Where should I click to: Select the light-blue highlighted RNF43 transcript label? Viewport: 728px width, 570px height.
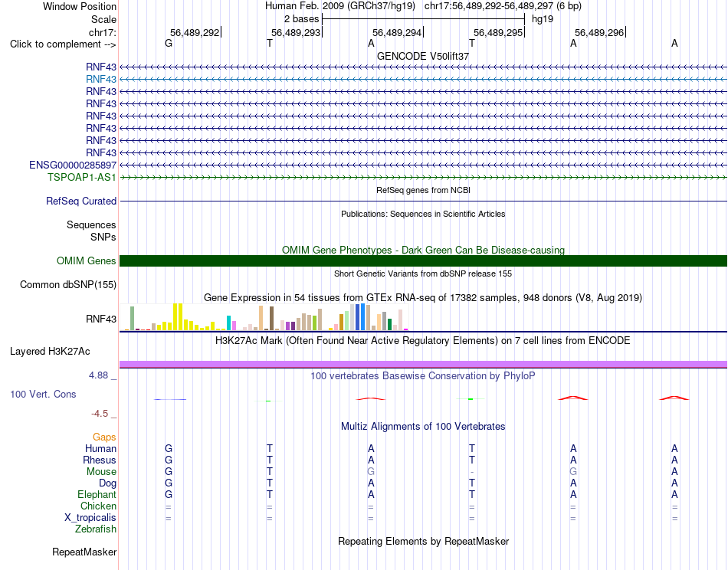100,79
